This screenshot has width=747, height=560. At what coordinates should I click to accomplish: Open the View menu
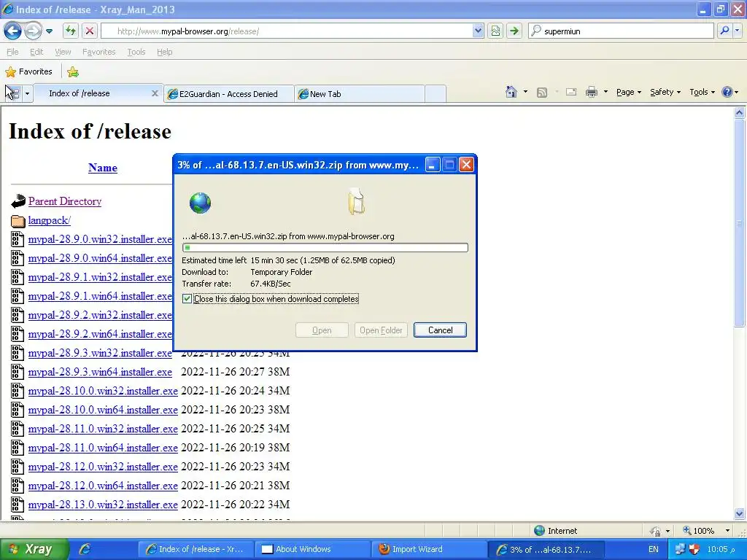pos(63,52)
